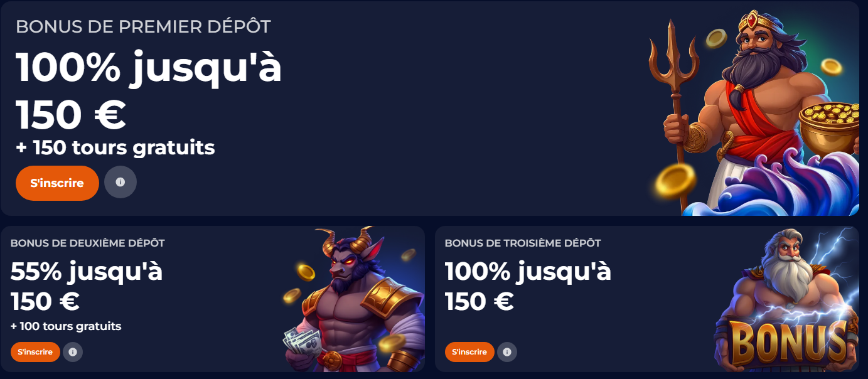This screenshot has height=379, width=868.
Task: Click the golden BONUS sign Zeus holds
Action: pos(789,343)
